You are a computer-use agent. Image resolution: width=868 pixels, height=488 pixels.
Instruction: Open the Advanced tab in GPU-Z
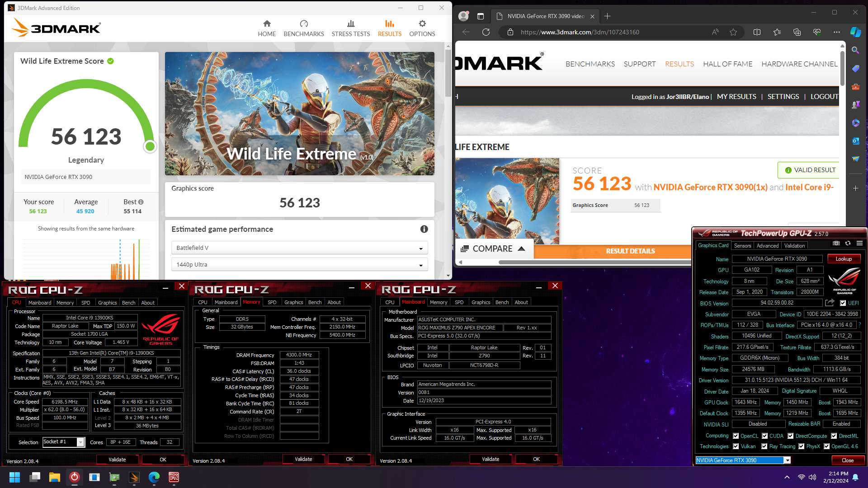click(x=768, y=246)
